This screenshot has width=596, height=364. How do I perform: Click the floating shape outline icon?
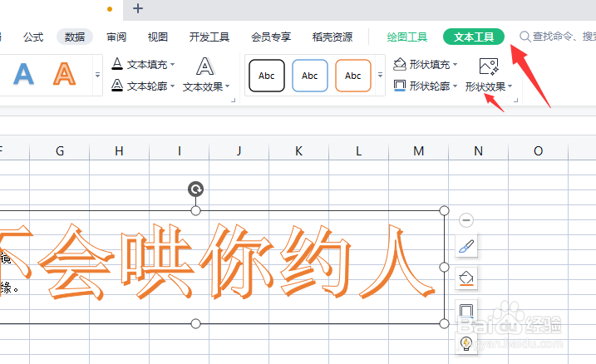466,310
